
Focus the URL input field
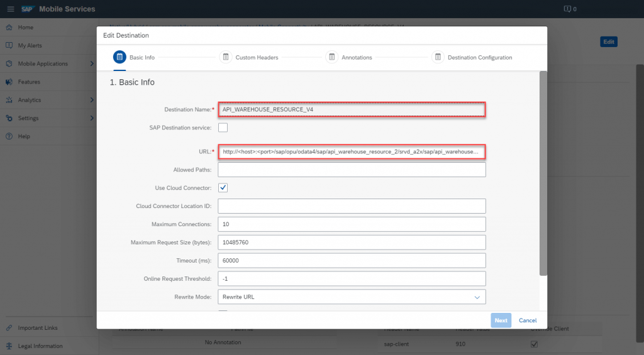[x=352, y=152]
